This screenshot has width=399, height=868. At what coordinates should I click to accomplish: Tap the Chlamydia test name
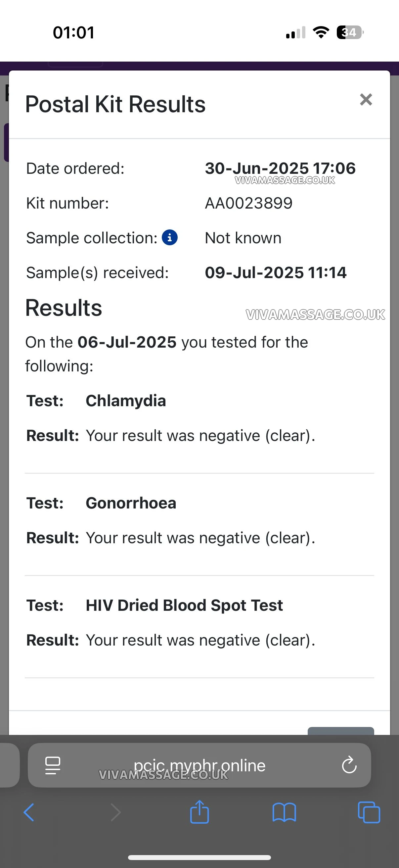[x=126, y=401]
